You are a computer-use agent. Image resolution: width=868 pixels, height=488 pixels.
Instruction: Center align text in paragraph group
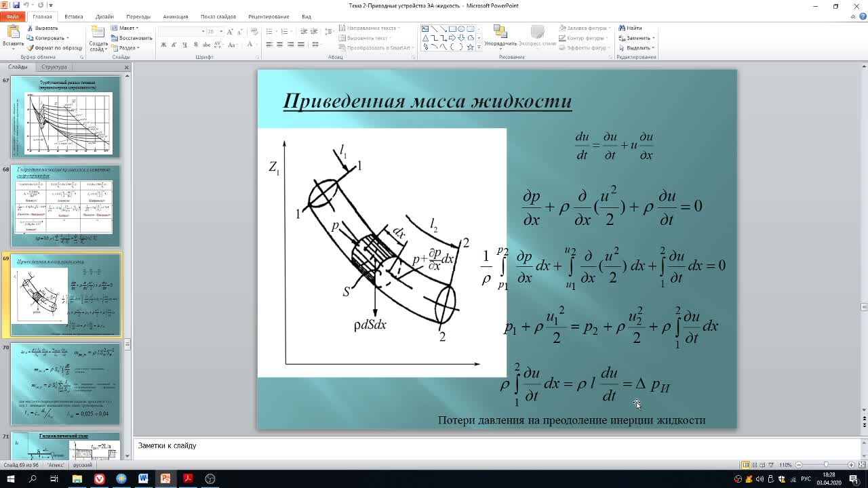click(x=280, y=44)
